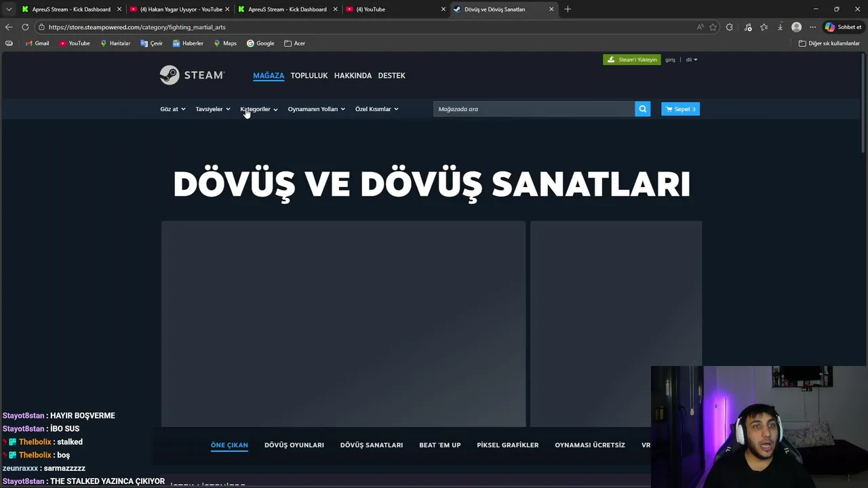Screen dimensions: 868x488
Task: Open the Haberler bookmark
Action: point(188,43)
